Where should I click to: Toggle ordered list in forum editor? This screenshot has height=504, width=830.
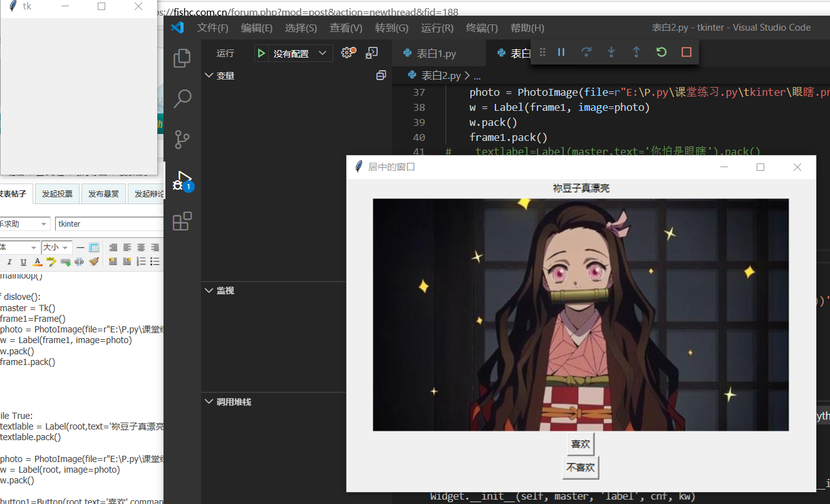tap(141, 262)
